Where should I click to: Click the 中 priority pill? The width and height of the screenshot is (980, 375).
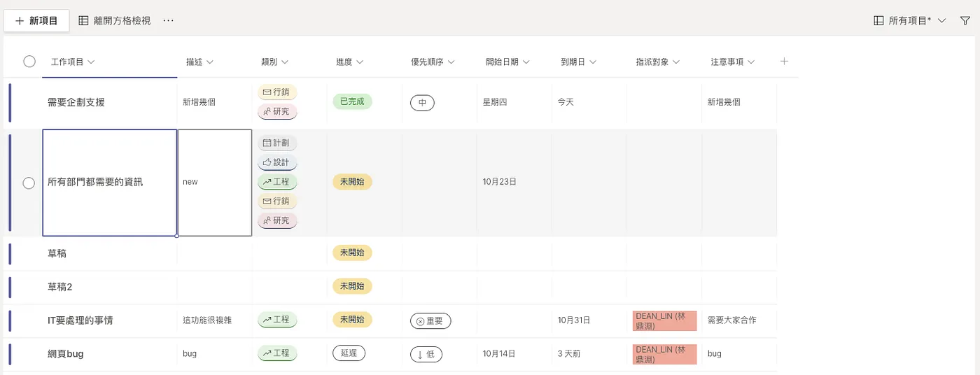tap(422, 103)
